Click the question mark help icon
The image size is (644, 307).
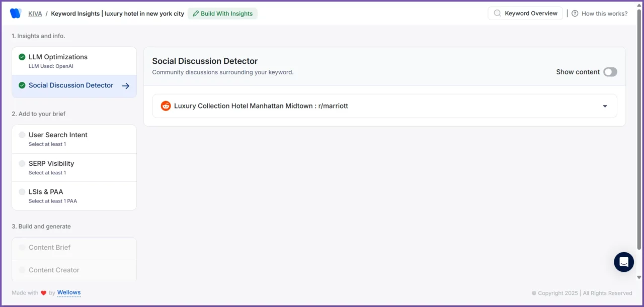pos(575,13)
